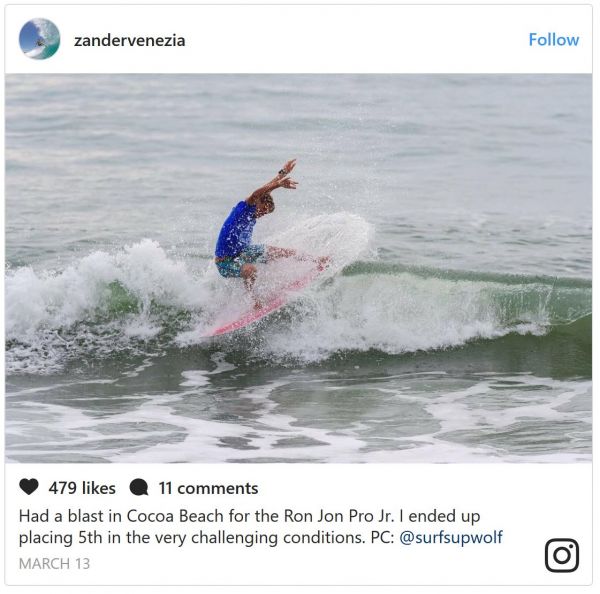This screenshot has width=600, height=594.
Task: Open zandervenezia's round profile avatar
Action: [x=39, y=39]
